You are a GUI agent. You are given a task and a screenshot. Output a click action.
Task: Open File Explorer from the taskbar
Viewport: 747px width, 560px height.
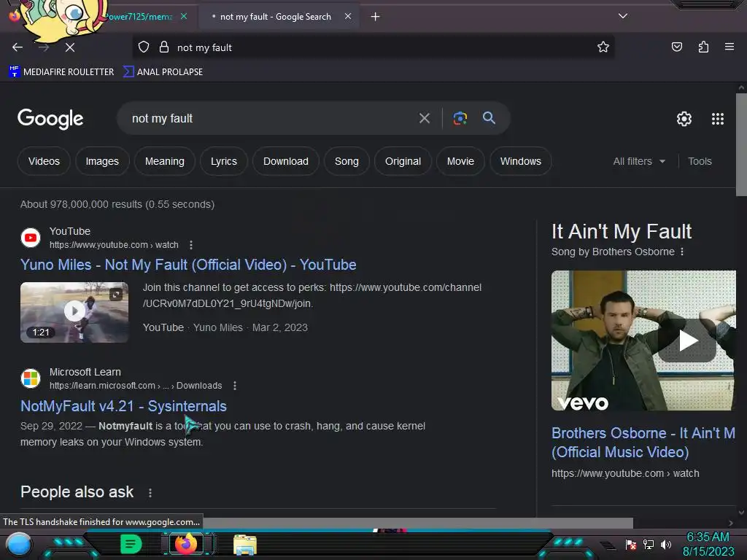pos(245,545)
